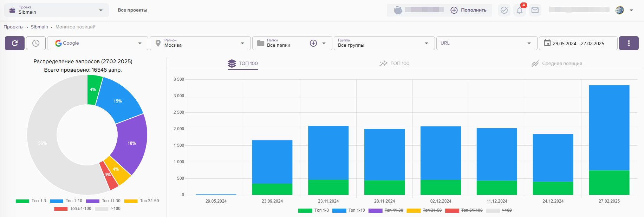Open the notifications bell icon
Viewport: 644px width, 217px height.
(519, 10)
